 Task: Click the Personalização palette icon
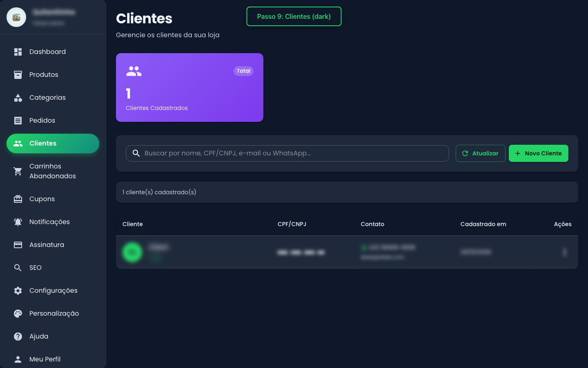[x=18, y=314]
